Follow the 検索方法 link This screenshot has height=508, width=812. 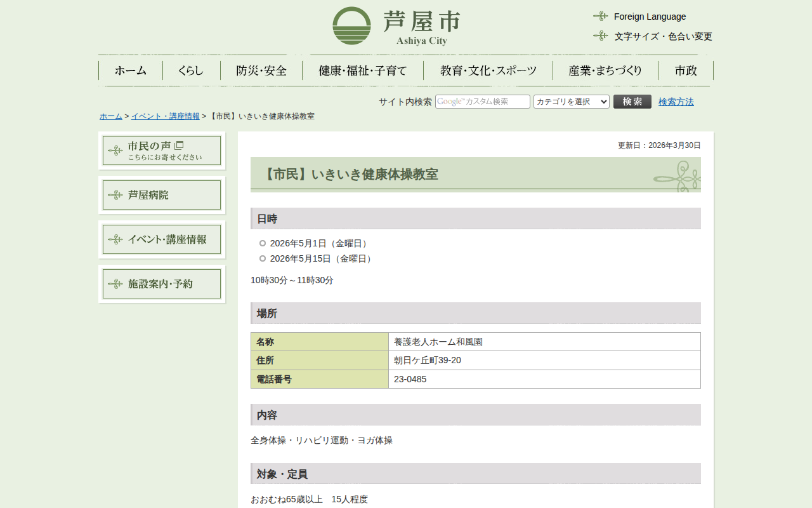[676, 102]
